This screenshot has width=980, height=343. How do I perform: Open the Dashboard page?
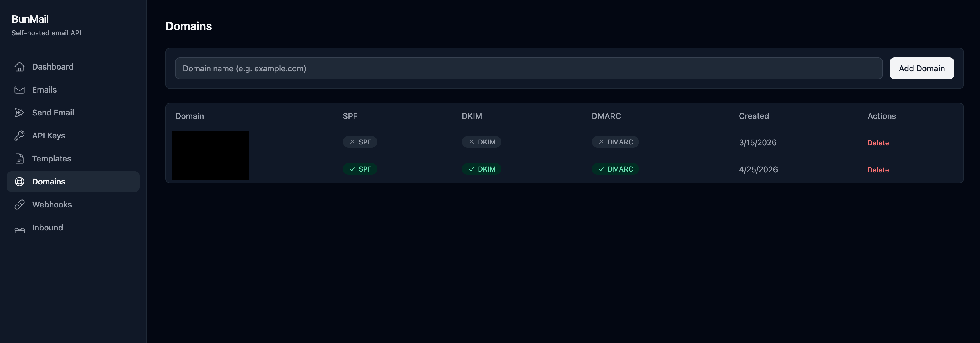click(x=73, y=67)
